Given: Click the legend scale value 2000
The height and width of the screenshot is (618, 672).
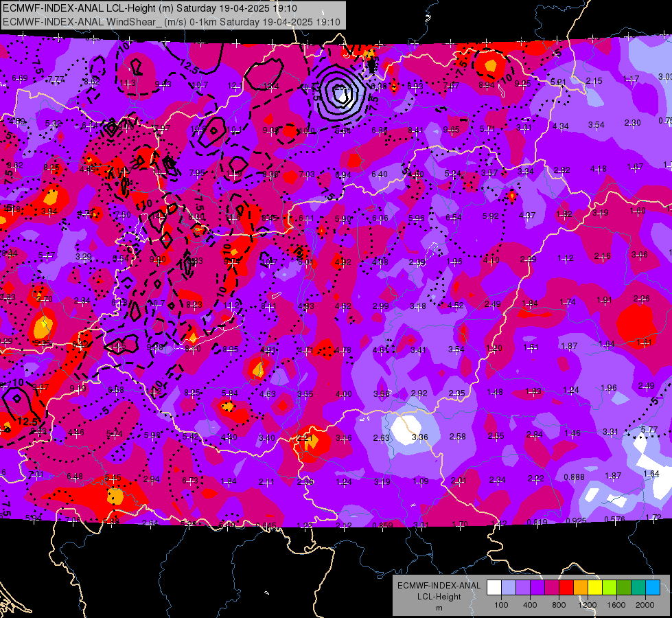Looking at the screenshot, I should tap(645, 605).
